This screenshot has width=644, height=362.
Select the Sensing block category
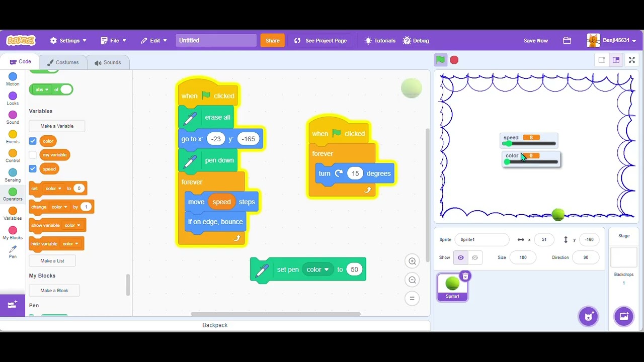13,175
